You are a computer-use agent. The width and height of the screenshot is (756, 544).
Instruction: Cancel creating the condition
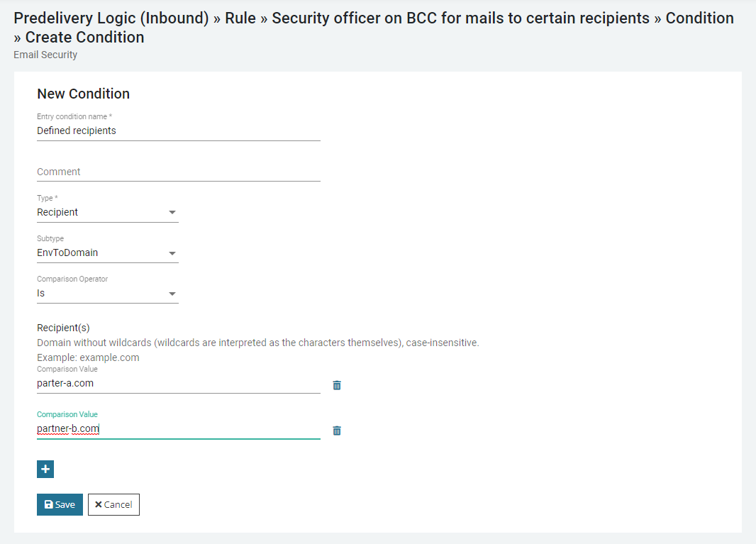113,505
